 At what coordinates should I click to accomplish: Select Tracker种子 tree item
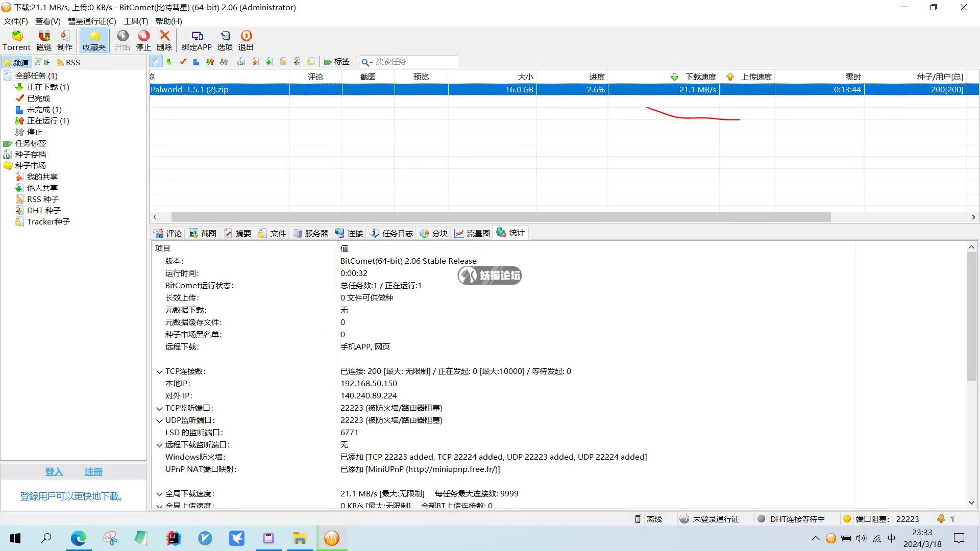(48, 222)
